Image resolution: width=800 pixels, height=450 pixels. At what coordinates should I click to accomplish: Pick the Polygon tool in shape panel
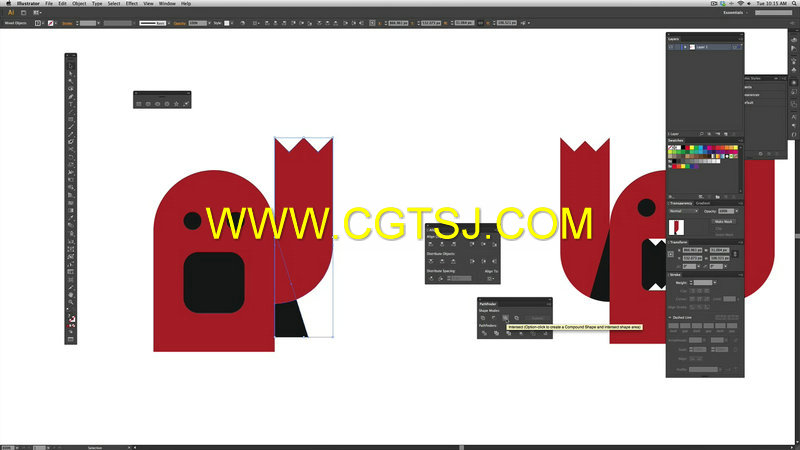tap(167, 104)
